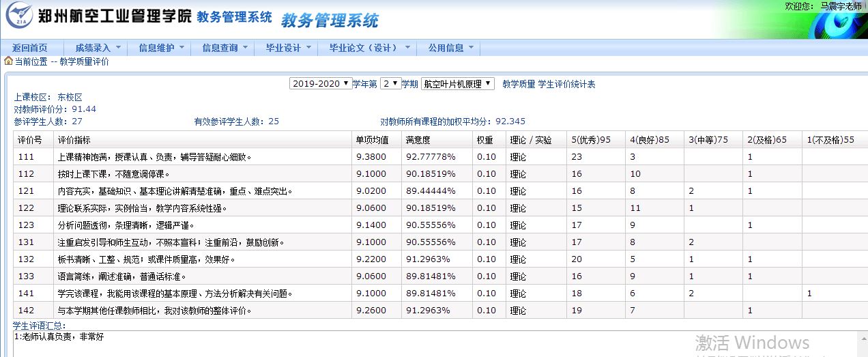Open the 返回首页 menu item
The image size is (868, 357).
pos(30,48)
